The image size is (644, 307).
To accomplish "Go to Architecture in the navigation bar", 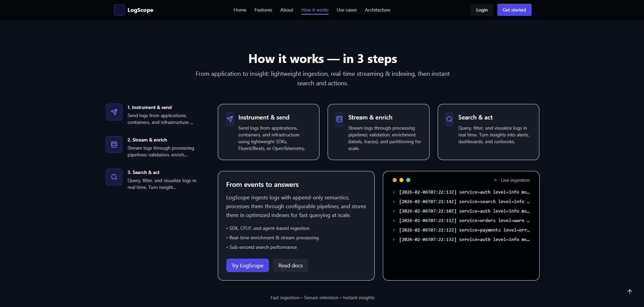I will pos(377,10).
